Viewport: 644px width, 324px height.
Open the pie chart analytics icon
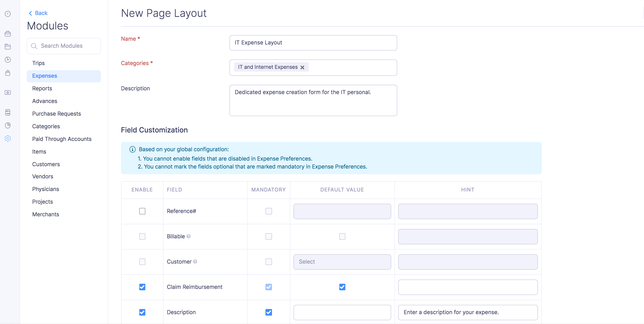(x=8, y=125)
